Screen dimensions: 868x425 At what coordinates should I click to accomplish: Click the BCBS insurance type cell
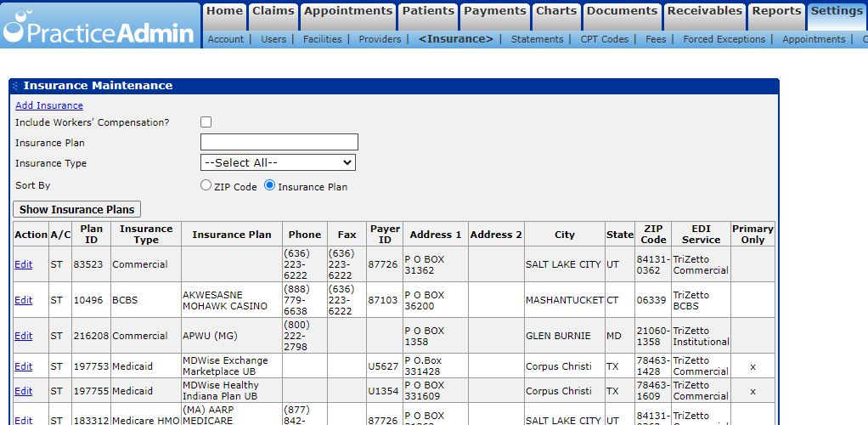click(x=146, y=300)
